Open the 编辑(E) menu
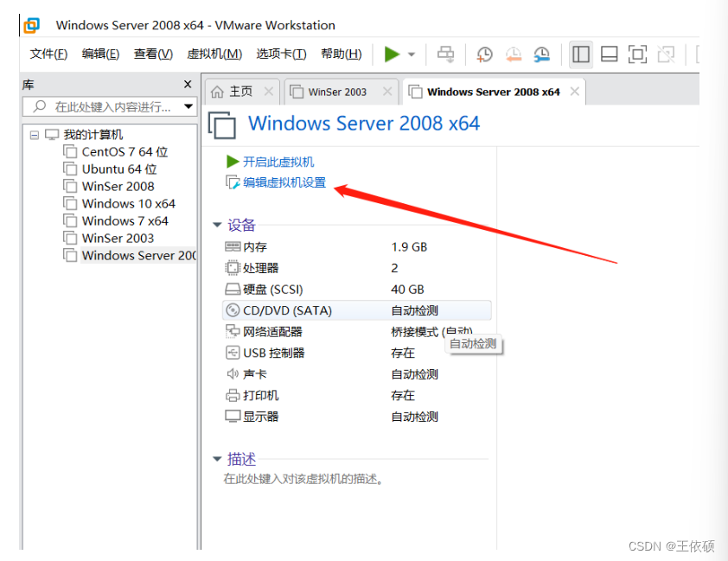 click(x=100, y=54)
